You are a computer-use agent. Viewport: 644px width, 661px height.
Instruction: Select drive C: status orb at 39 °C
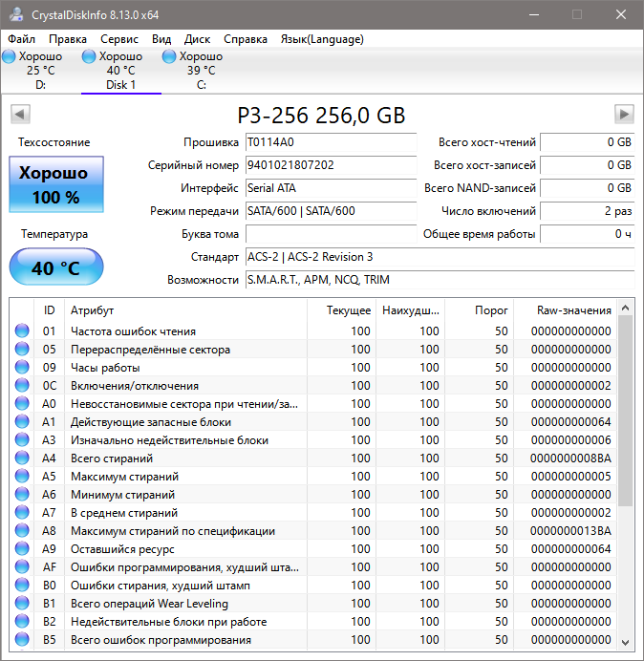point(169,57)
